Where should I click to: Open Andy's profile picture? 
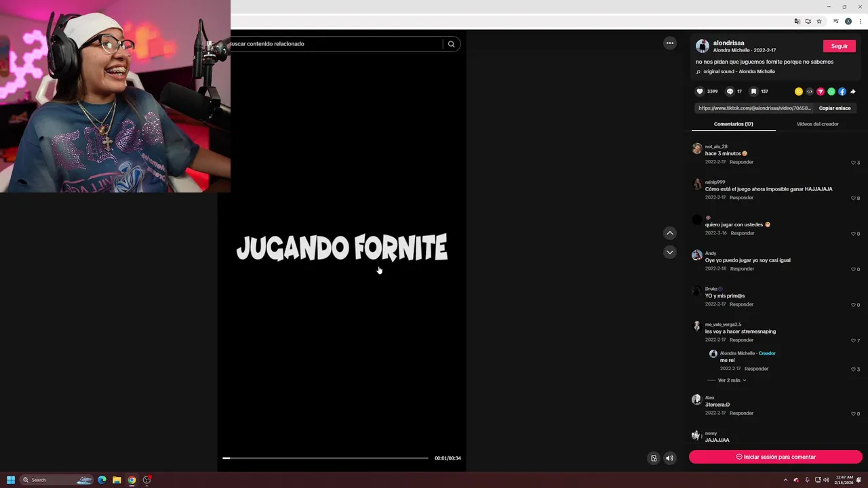coord(696,256)
